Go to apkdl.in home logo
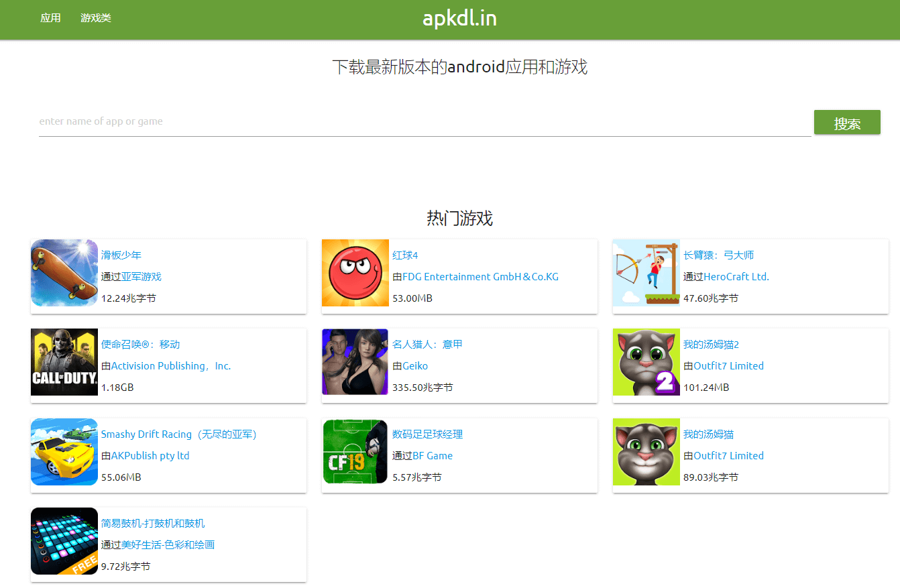Image resolution: width=900 pixels, height=588 pixels. (459, 18)
